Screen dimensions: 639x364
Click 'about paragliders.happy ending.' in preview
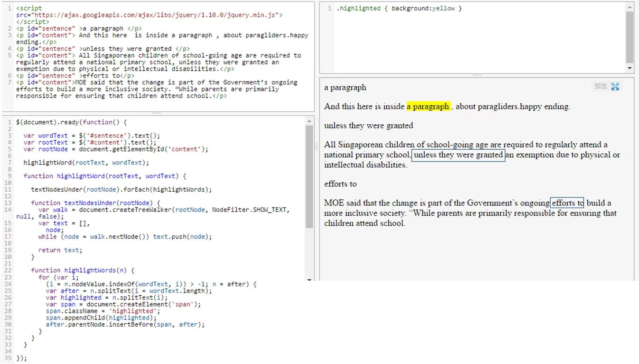tap(513, 106)
